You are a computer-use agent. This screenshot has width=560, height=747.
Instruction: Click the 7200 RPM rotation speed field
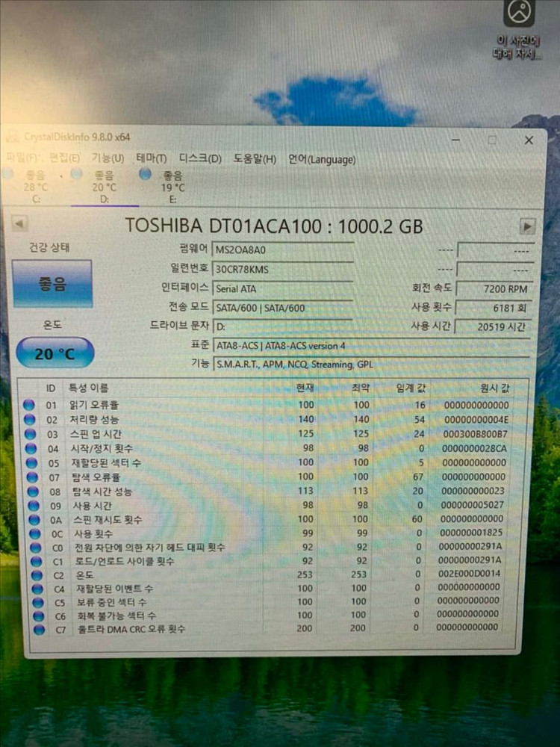[494, 288]
